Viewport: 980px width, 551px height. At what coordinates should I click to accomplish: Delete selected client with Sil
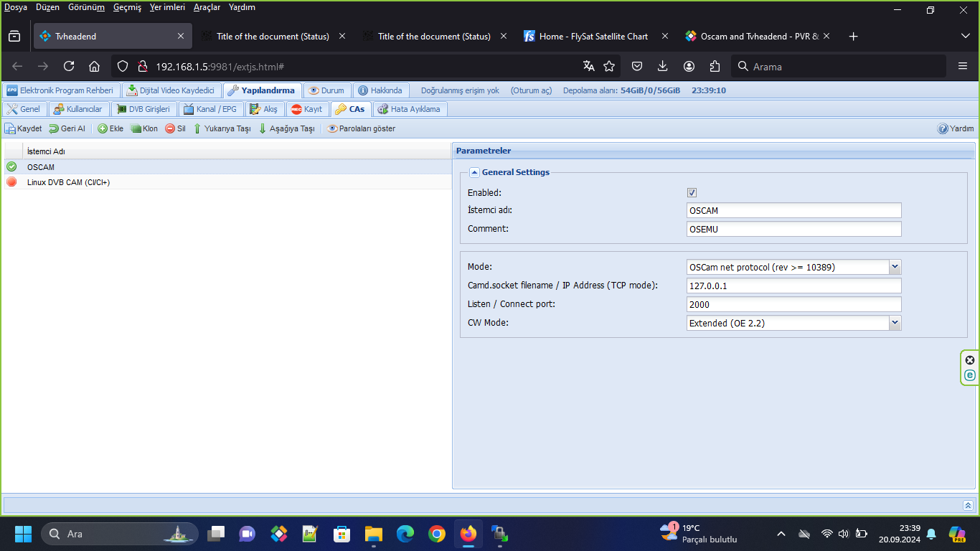pos(175,129)
